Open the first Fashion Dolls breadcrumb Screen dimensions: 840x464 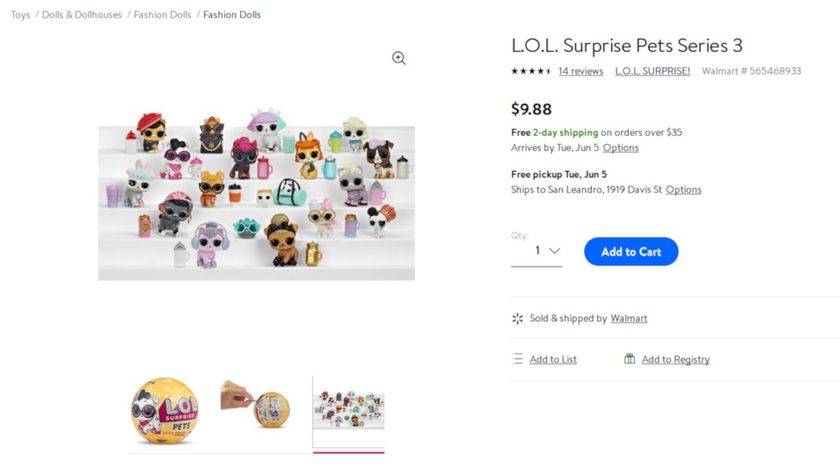tap(163, 15)
